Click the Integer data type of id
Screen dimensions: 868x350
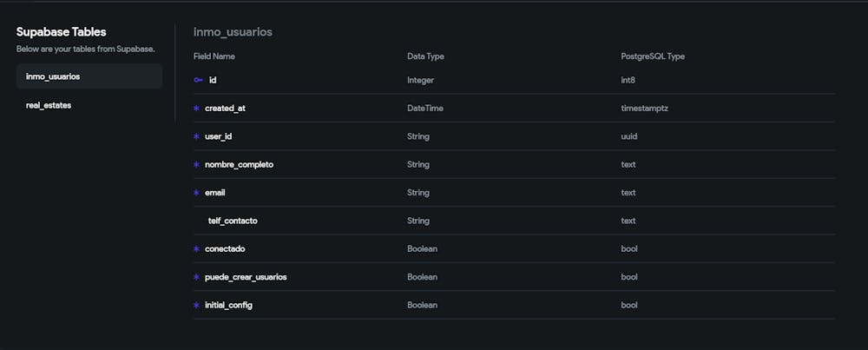pyautogui.click(x=420, y=80)
